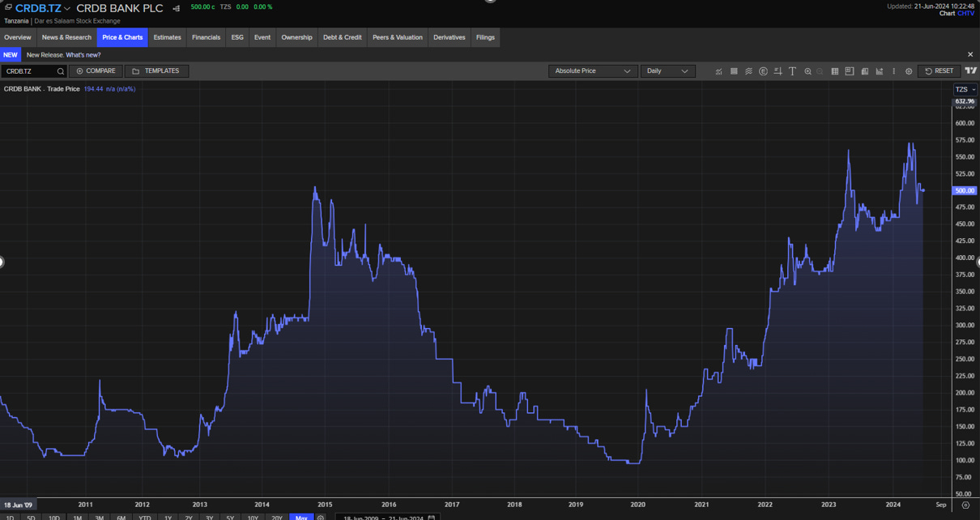Click the NEW badge

[x=10, y=55]
